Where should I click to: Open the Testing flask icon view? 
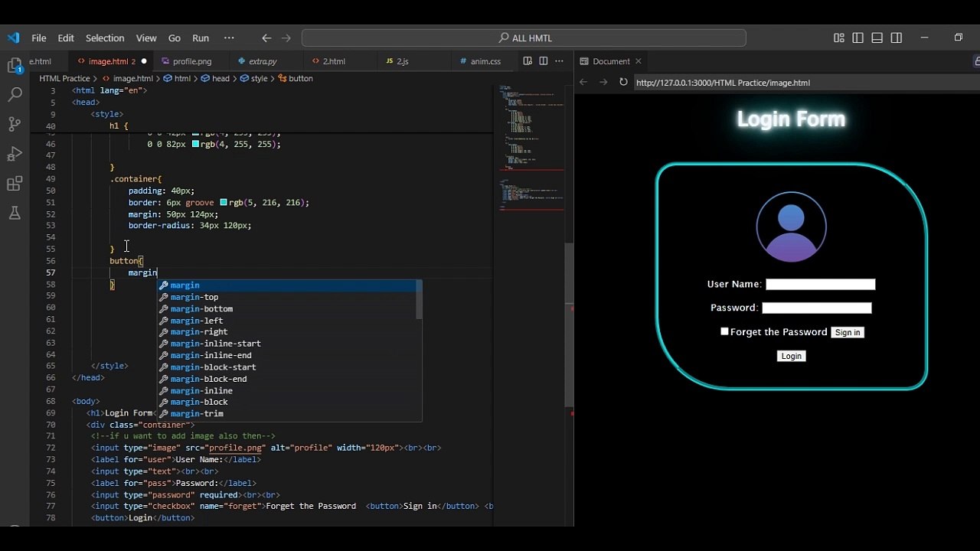(x=15, y=214)
